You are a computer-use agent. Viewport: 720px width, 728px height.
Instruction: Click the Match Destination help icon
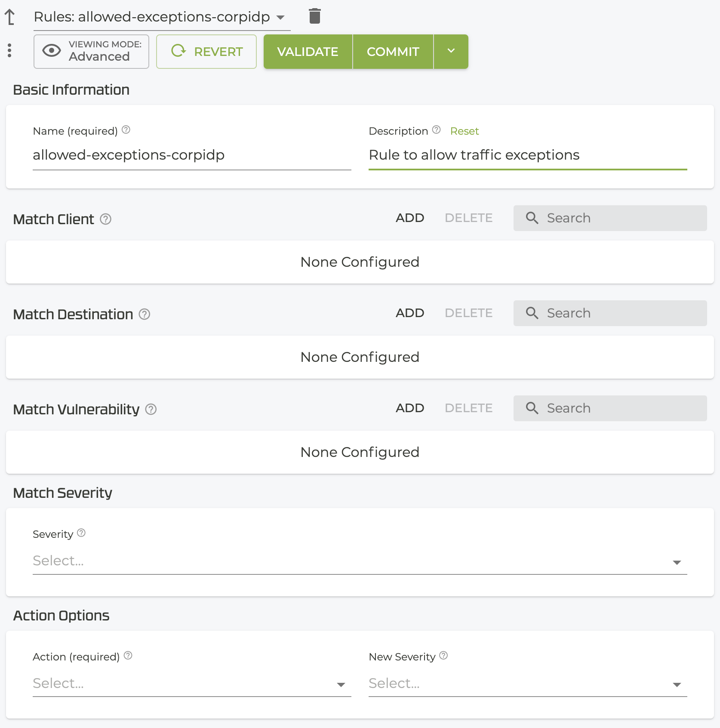pyautogui.click(x=145, y=315)
